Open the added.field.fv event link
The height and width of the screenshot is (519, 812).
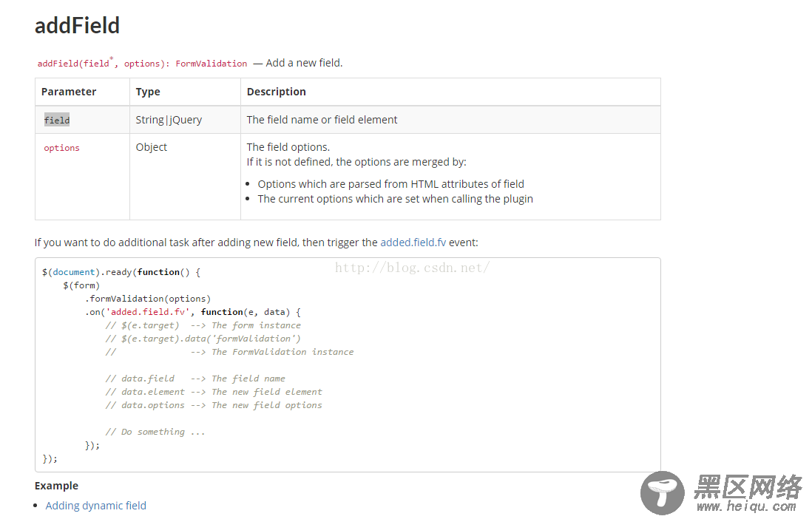(413, 242)
